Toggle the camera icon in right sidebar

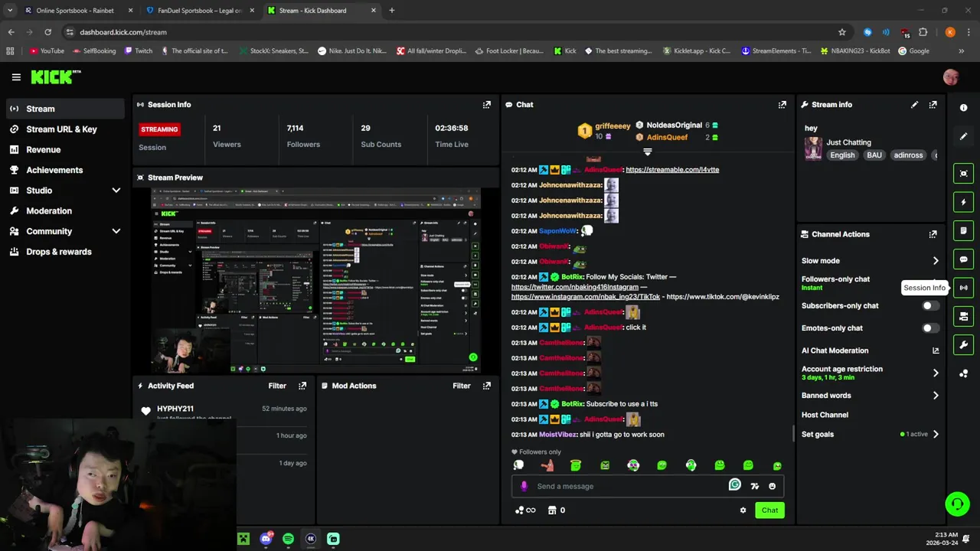963,316
